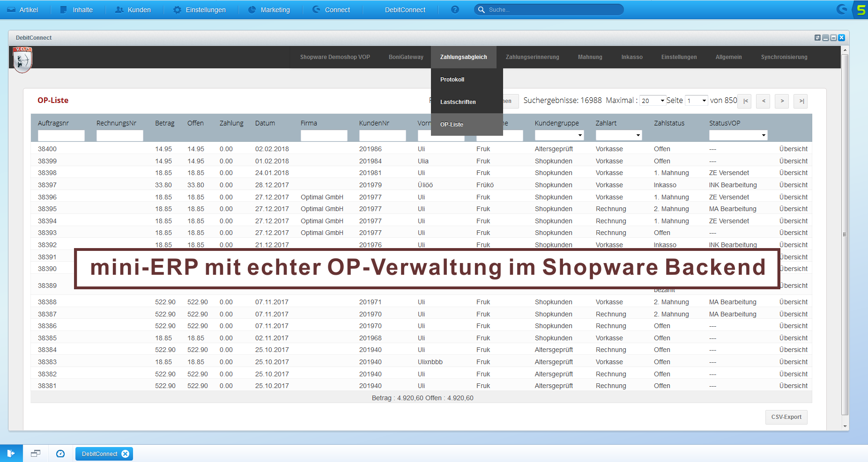Go to the previous page
Viewport: 868px width, 462px height.
click(x=764, y=101)
